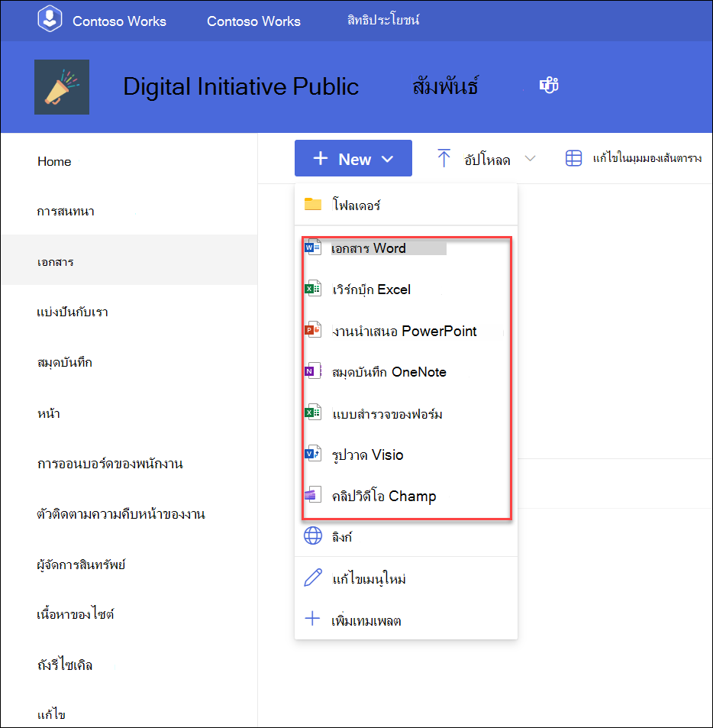Click แก้ไขในมุมมองเส้นตาราง button
Viewport: 713px width, 728px height.
click(x=633, y=158)
